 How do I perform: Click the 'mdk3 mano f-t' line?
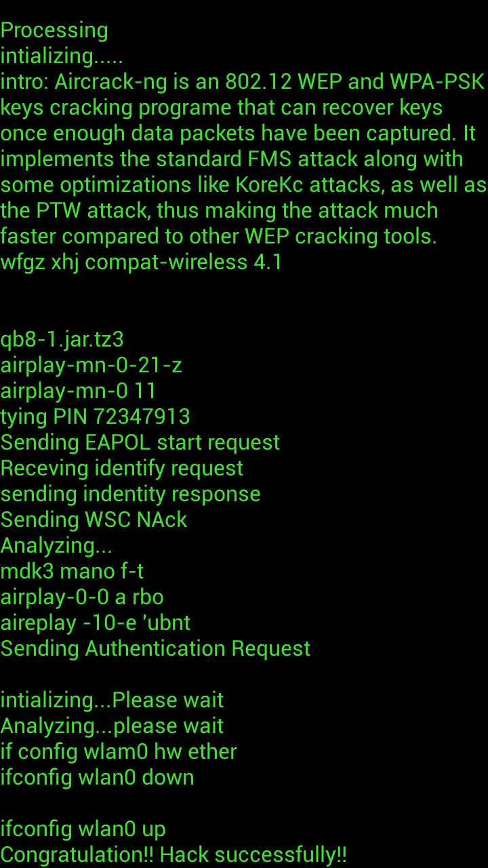coord(73,571)
